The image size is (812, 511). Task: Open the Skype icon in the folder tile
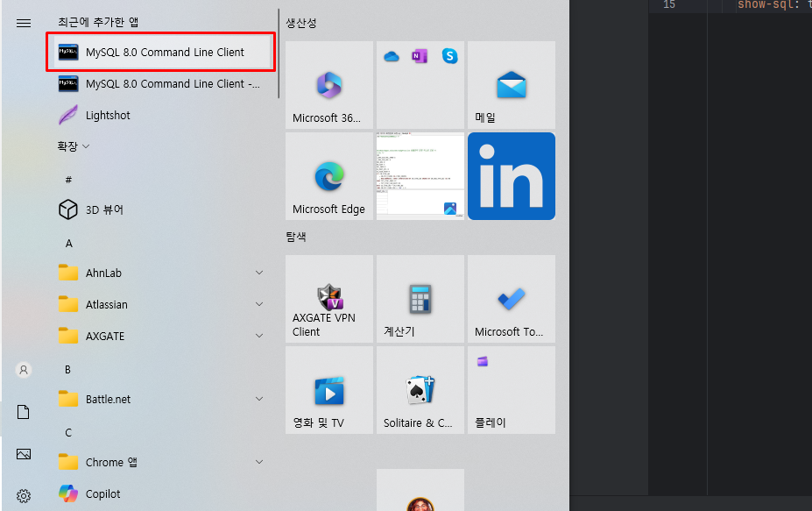450,56
